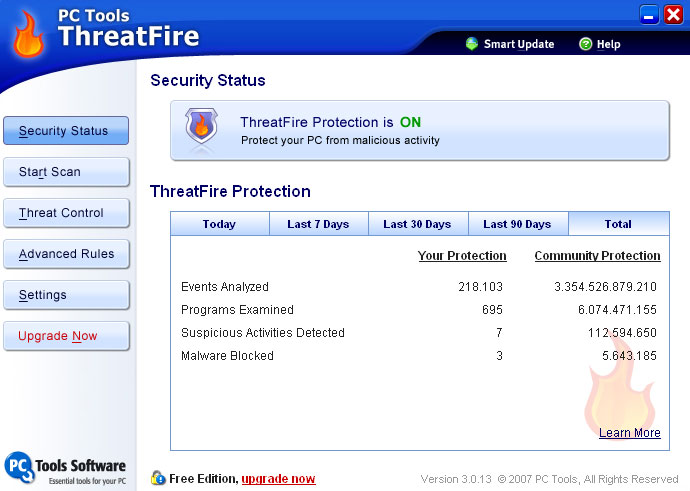Click the ThreatFire flame logo icon
The image size is (690, 491).
coord(29,34)
